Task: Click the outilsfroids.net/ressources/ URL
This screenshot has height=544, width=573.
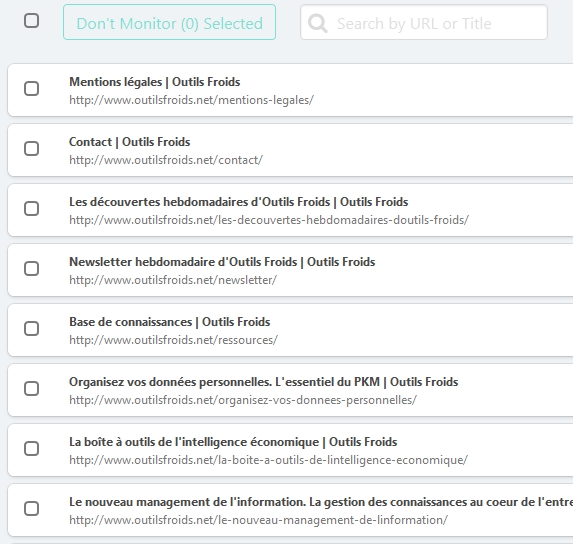Action: pyautogui.click(x=173, y=340)
